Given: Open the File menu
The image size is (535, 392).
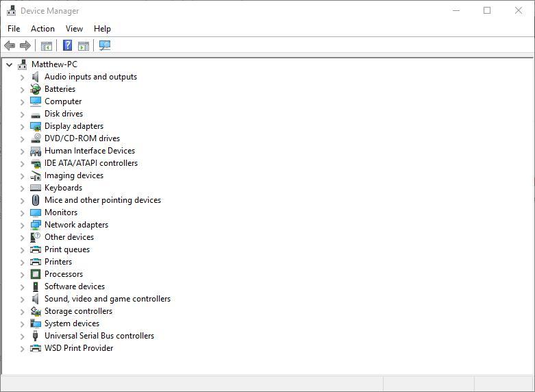Looking at the screenshot, I should (14, 29).
